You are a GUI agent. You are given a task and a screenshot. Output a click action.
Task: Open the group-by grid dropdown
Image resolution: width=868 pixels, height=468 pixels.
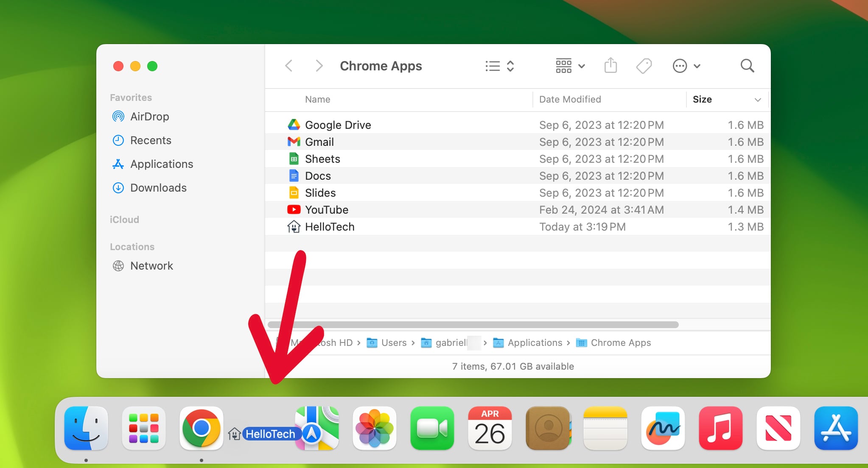[570, 66]
